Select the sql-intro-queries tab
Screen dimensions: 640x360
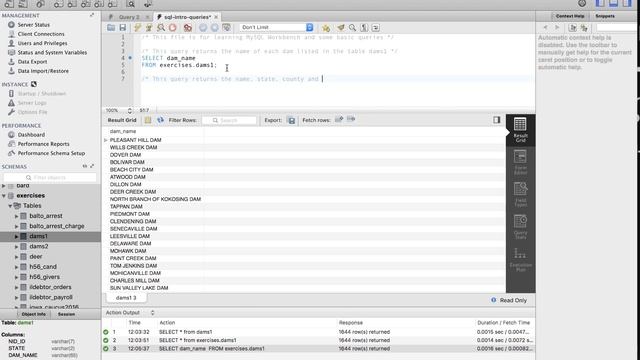tap(187, 17)
